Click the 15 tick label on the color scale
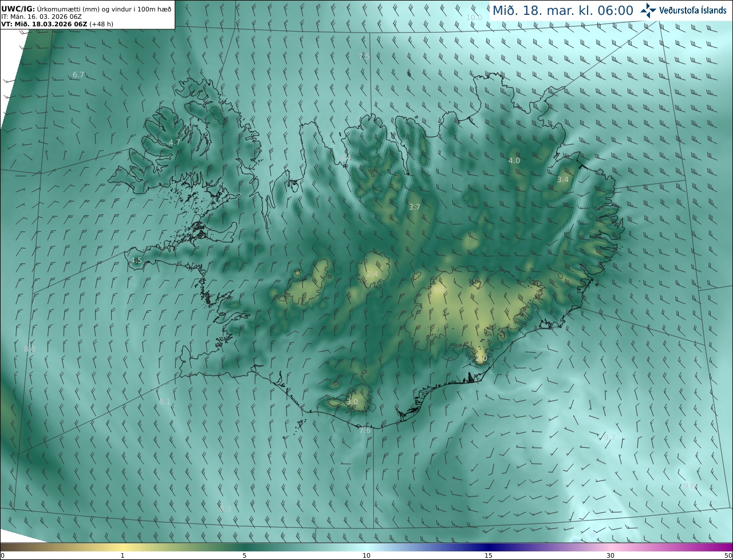 click(x=488, y=555)
